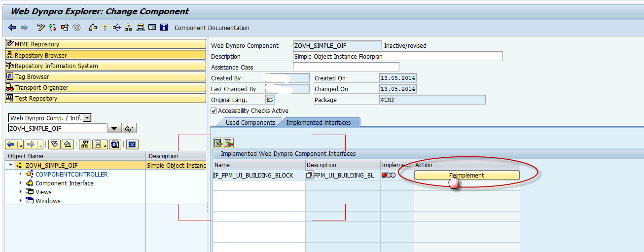Open the blue Information icon
644x252 pixels.
164,28
